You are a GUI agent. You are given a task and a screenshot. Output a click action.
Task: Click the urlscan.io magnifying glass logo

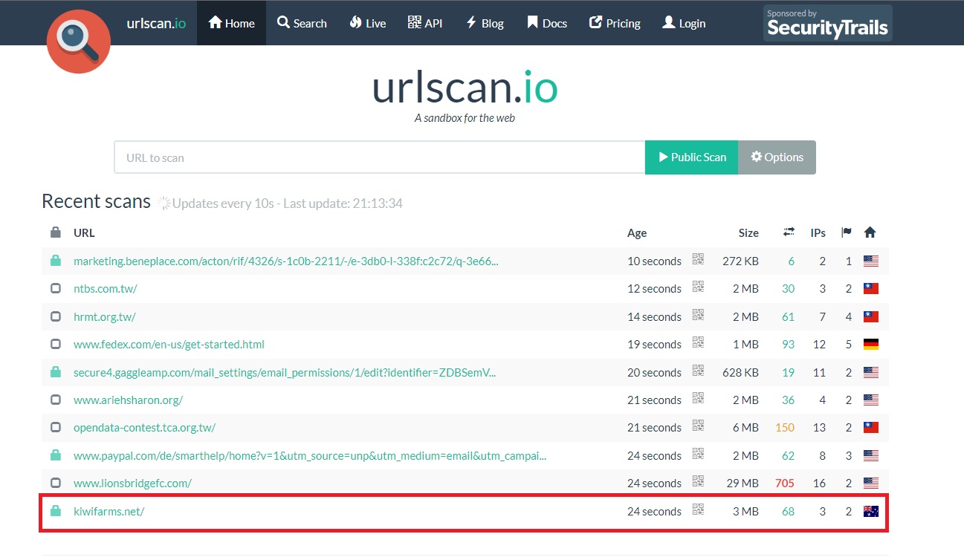coord(79,42)
